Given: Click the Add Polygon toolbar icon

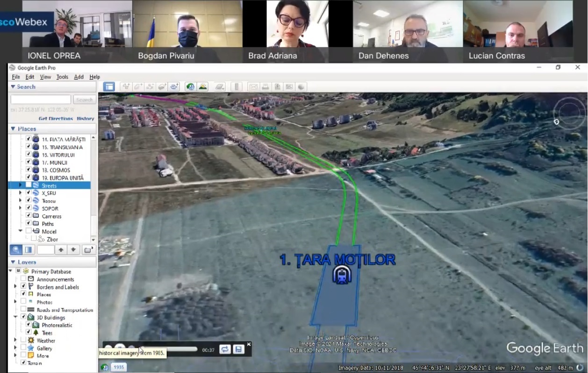Looking at the screenshot, I should point(138,87).
